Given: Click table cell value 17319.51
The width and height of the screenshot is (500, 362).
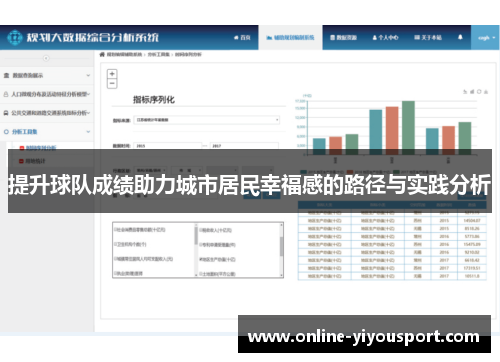Looking at the screenshot, I should tap(472, 268).
